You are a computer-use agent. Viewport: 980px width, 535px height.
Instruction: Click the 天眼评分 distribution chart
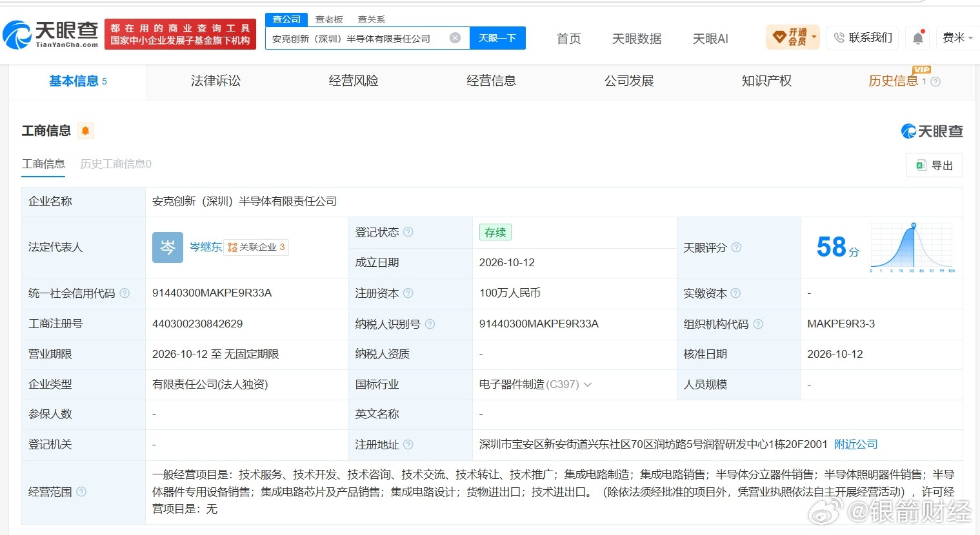pos(912,248)
